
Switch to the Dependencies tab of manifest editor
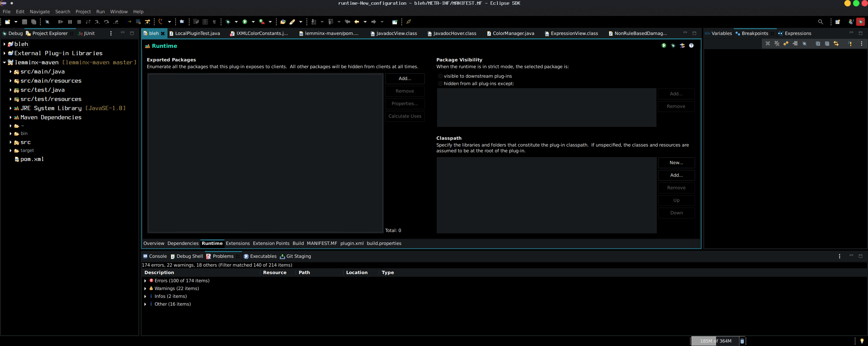pos(183,243)
